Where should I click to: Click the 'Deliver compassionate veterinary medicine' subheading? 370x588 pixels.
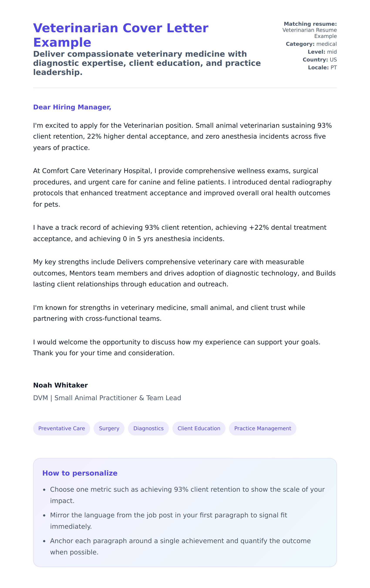[147, 63]
